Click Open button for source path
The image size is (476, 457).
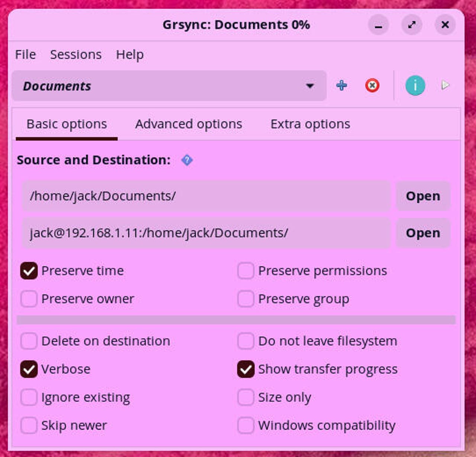(x=423, y=196)
